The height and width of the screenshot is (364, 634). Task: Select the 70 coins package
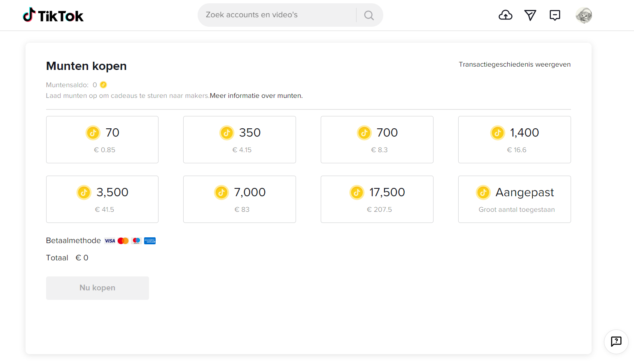(102, 139)
